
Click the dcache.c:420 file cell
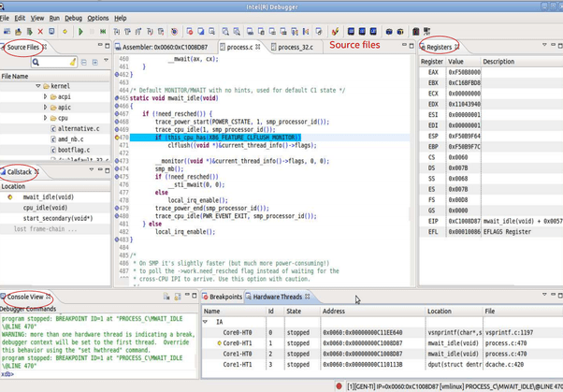[506, 364]
